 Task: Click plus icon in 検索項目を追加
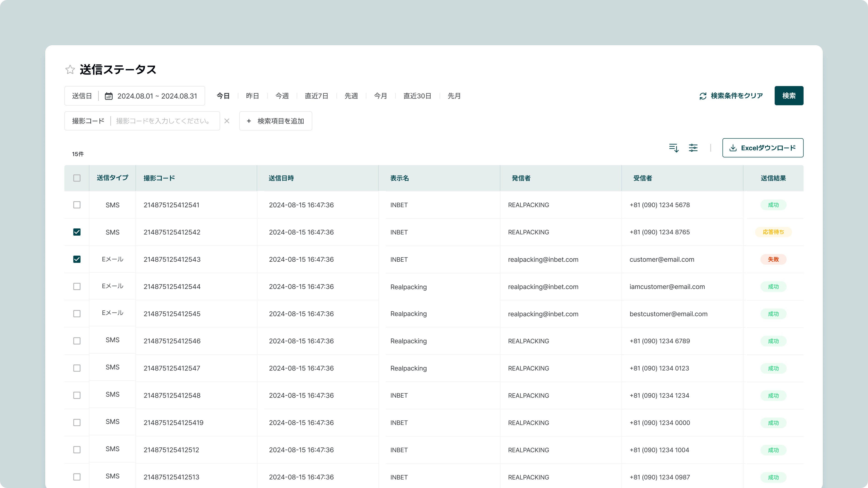(249, 121)
